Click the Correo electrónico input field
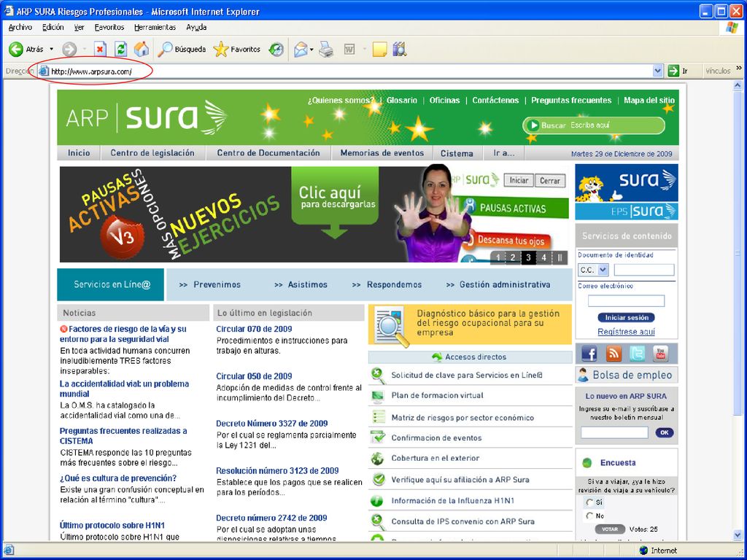 click(x=626, y=301)
